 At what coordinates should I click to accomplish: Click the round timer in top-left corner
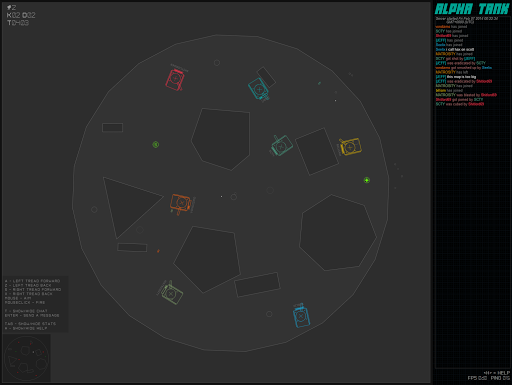(x=18, y=23)
